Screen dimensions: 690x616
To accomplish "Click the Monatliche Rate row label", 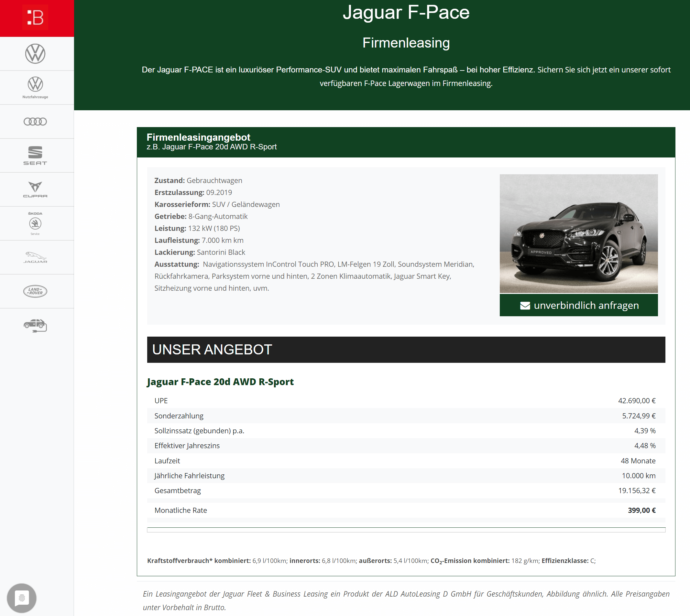I will pyautogui.click(x=181, y=510).
